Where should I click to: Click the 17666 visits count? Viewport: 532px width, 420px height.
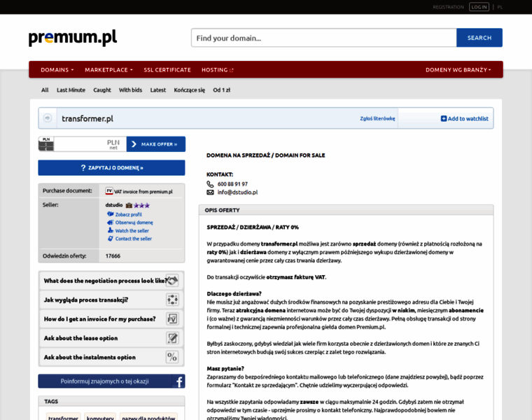pos(113,255)
